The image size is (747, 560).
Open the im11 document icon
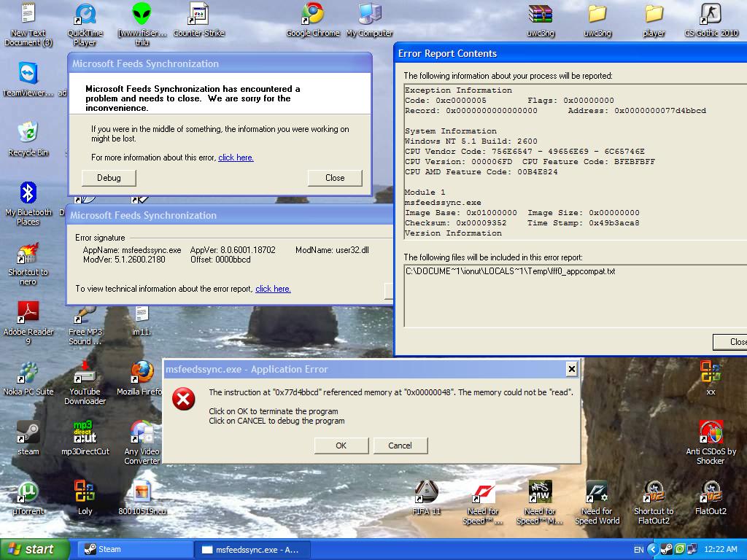point(142,322)
